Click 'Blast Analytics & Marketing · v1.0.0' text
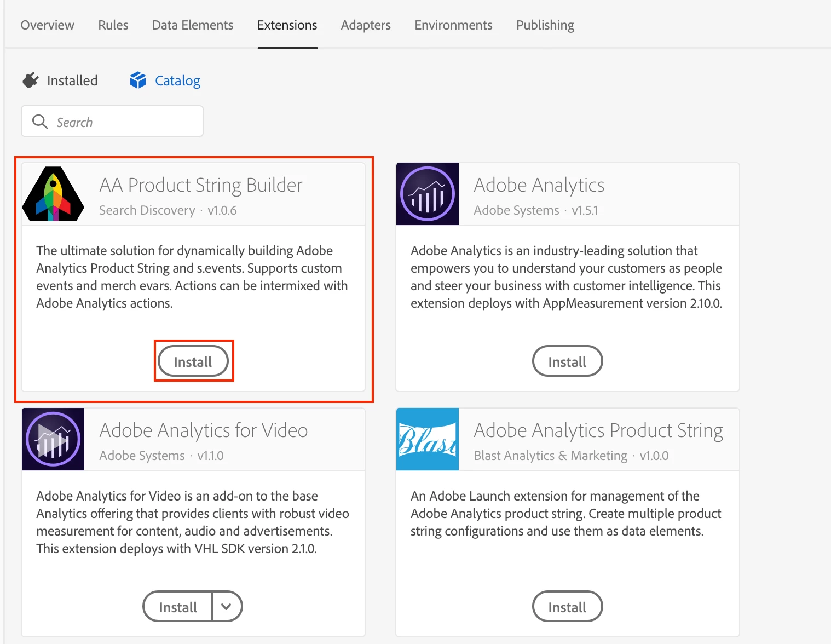The image size is (831, 644). pyautogui.click(x=571, y=456)
